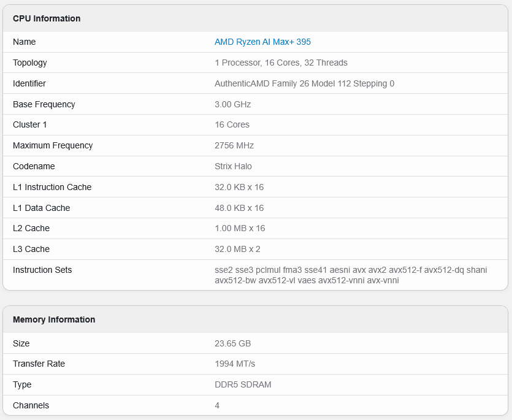The height and width of the screenshot is (420, 512).
Task: Click the Topology row value
Action: (281, 63)
